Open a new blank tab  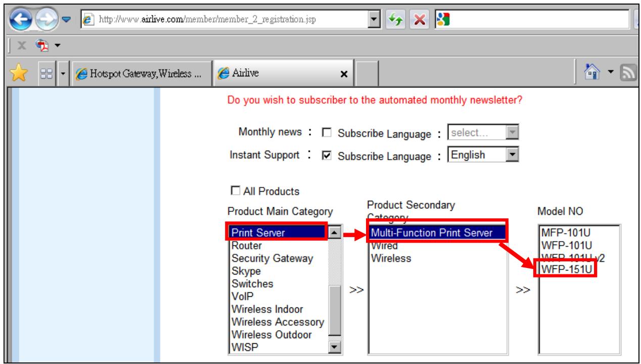(368, 74)
